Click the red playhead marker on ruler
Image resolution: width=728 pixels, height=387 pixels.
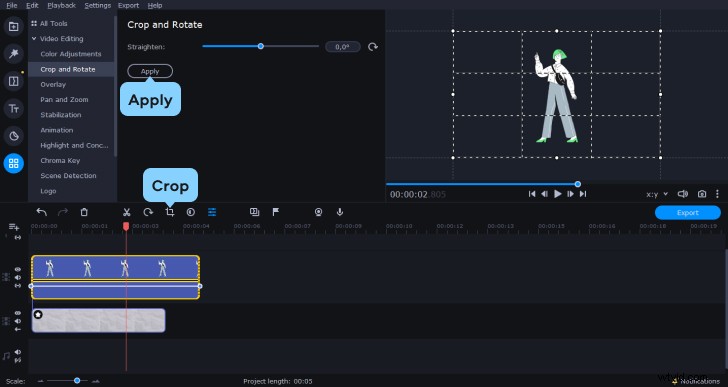click(x=126, y=226)
